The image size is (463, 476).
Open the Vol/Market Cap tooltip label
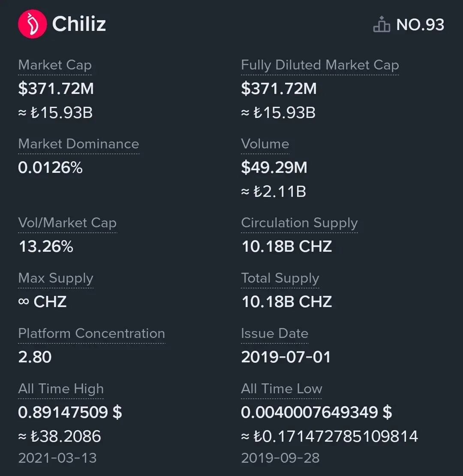coord(67,223)
